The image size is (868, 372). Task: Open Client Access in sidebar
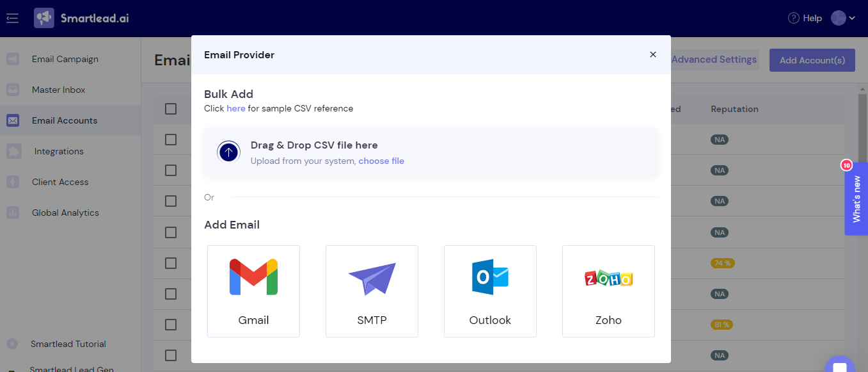[x=60, y=182]
